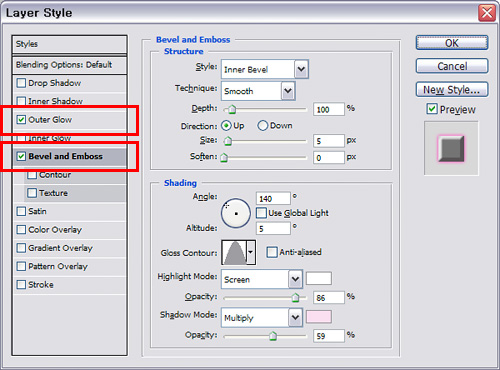500x370 pixels.
Task: Click the Multiply shadow mode combo box
Action: click(262, 317)
